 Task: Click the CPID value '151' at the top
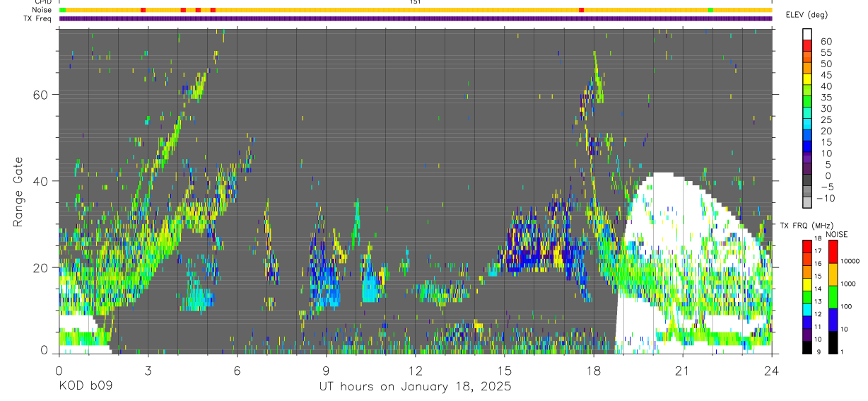coord(416,2)
